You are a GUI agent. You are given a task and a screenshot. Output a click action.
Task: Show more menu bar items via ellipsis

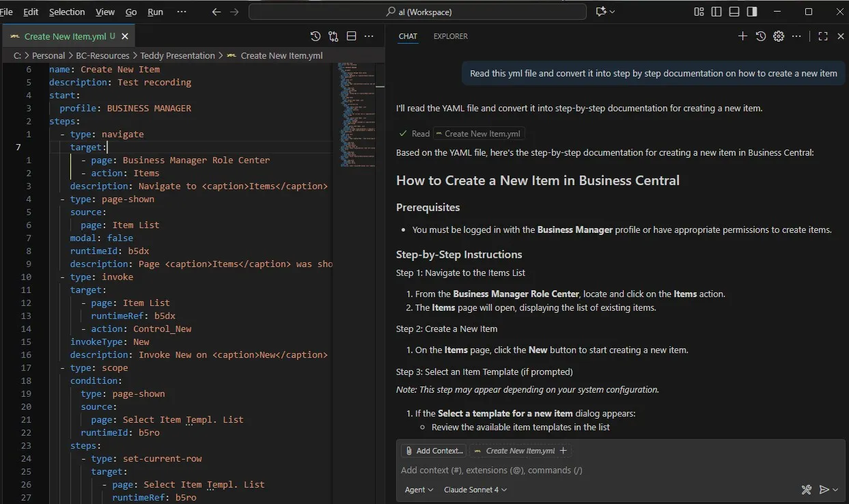coord(182,12)
